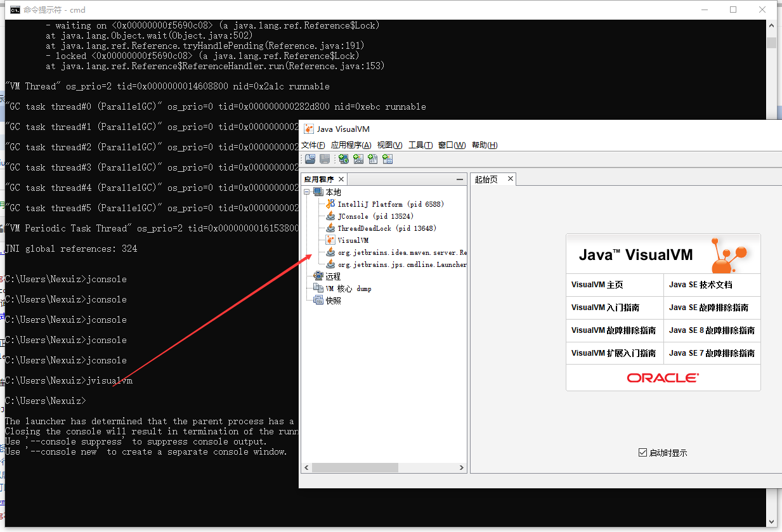Image resolution: width=782 pixels, height=532 pixels.
Task: Click Add Remote Host toolbar icon
Action: (x=344, y=159)
